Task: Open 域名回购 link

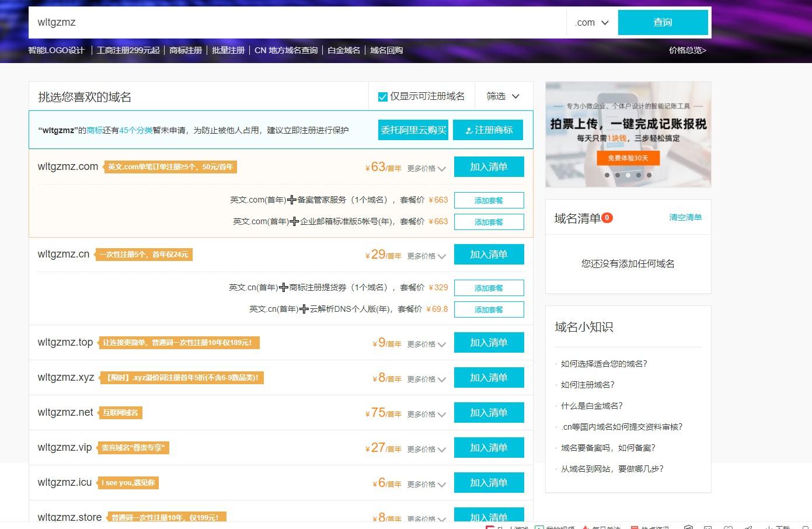Action: click(386, 50)
